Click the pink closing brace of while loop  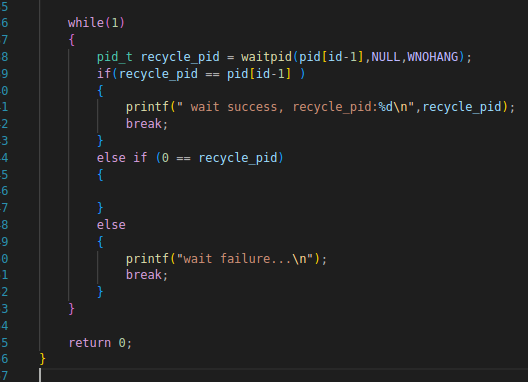[x=71, y=309]
